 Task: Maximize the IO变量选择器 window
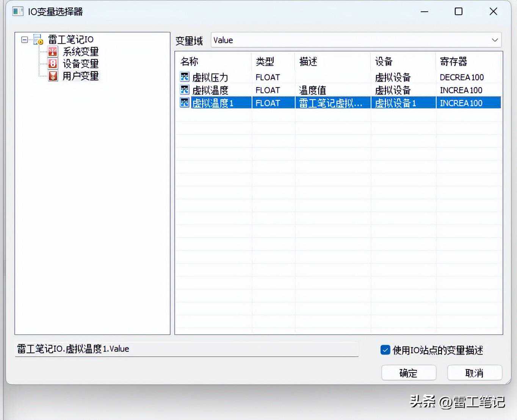[458, 11]
